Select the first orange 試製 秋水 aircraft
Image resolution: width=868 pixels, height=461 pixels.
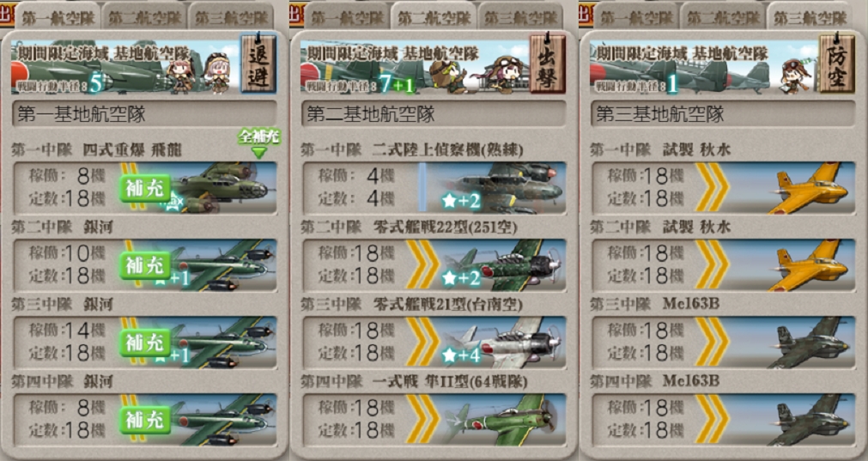(x=810, y=187)
